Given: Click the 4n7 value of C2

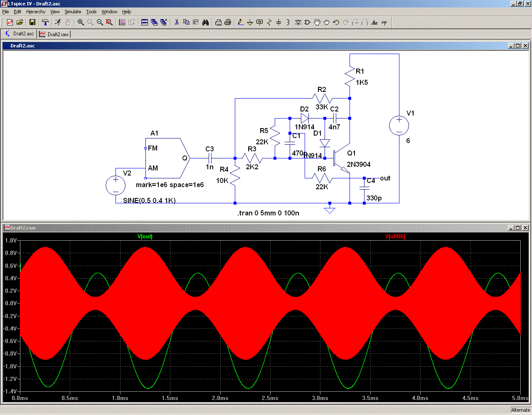Looking at the screenshot, I should [334, 127].
